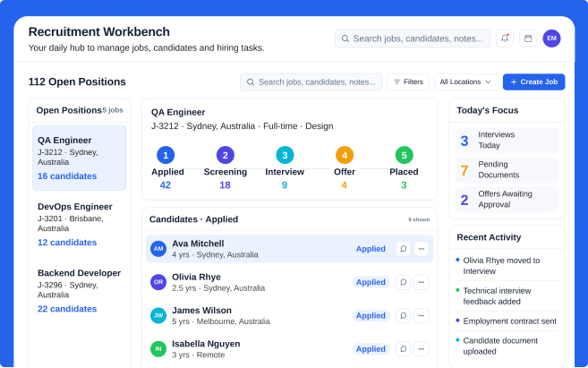Open comment icon for Olivia Rhye
The image size is (588, 368).
tap(403, 282)
